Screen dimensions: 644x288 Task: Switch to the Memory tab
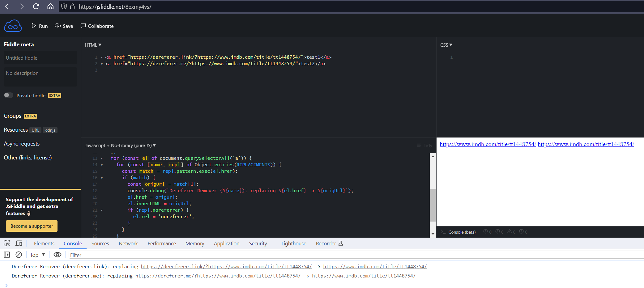click(195, 244)
